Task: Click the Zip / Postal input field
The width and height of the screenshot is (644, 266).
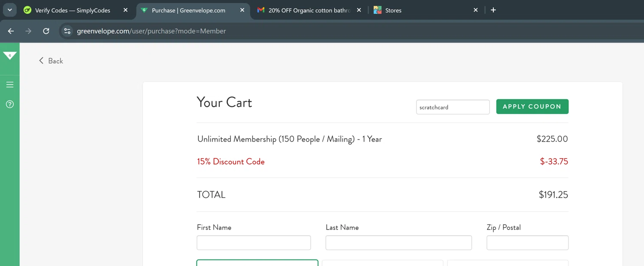Action: point(527,243)
